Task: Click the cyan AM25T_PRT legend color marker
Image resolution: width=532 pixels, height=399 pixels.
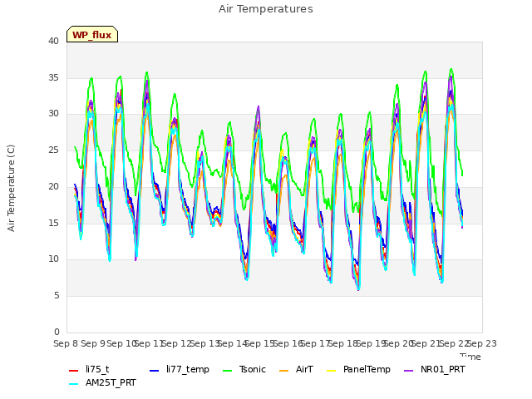Action: tap(74, 384)
